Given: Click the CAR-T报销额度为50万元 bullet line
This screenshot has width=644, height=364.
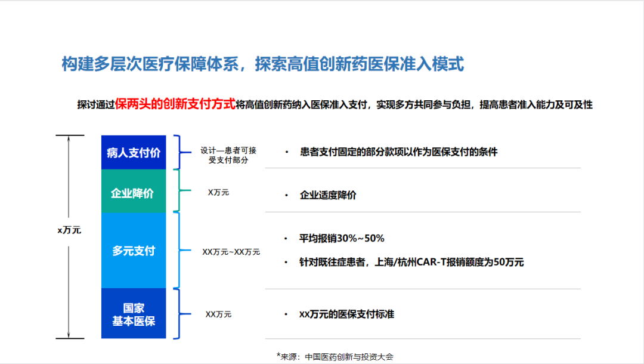Looking at the screenshot, I should 411,262.
